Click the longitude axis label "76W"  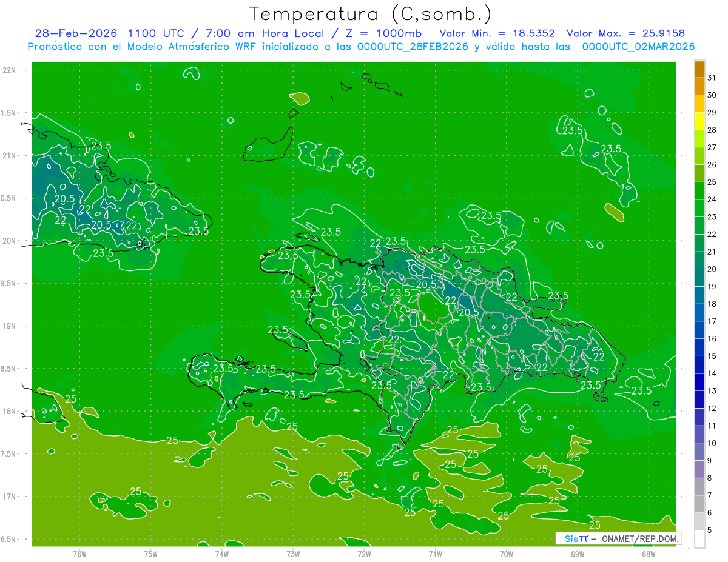point(79,554)
